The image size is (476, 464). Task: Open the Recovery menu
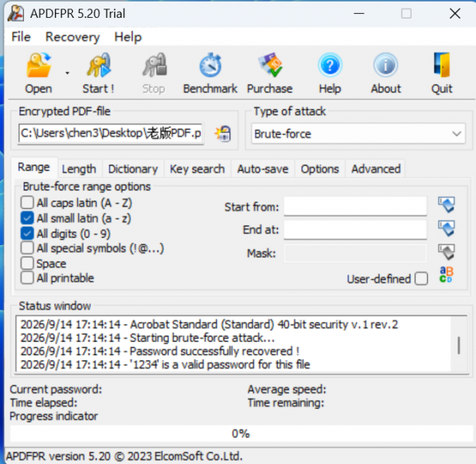[x=73, y=37]
